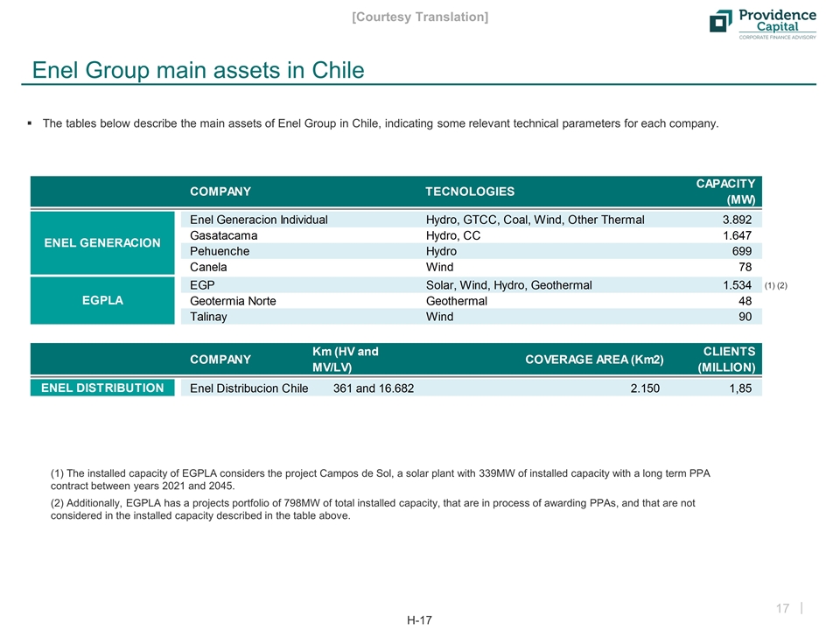Click the '[Courtesy Translation]' header text

click(x=420, y=17)
